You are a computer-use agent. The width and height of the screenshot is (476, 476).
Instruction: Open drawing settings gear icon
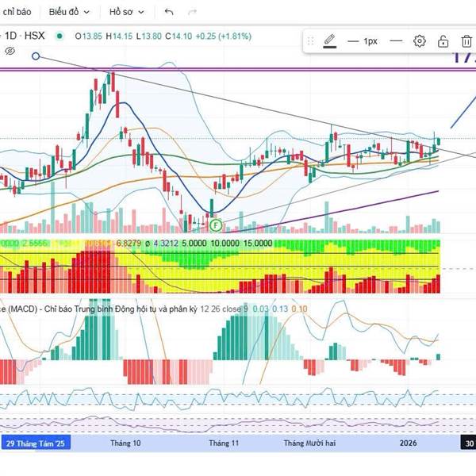(x=420, y=41)
